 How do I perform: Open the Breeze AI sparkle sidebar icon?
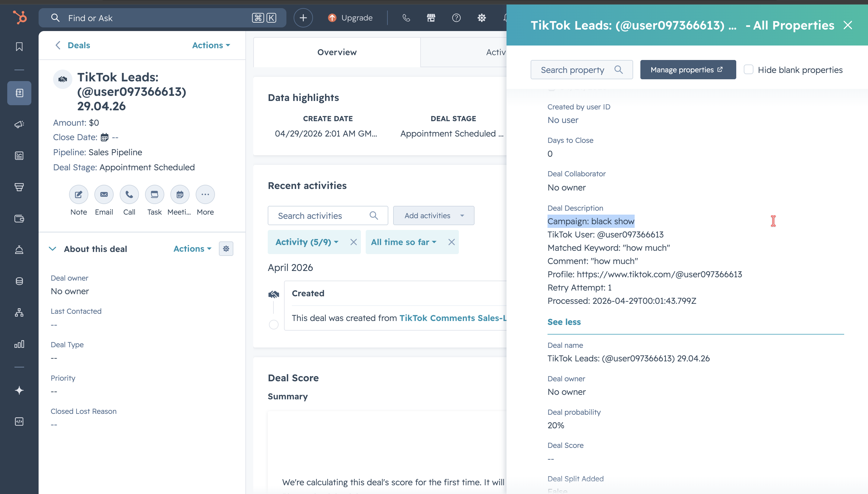pos(19,390)
